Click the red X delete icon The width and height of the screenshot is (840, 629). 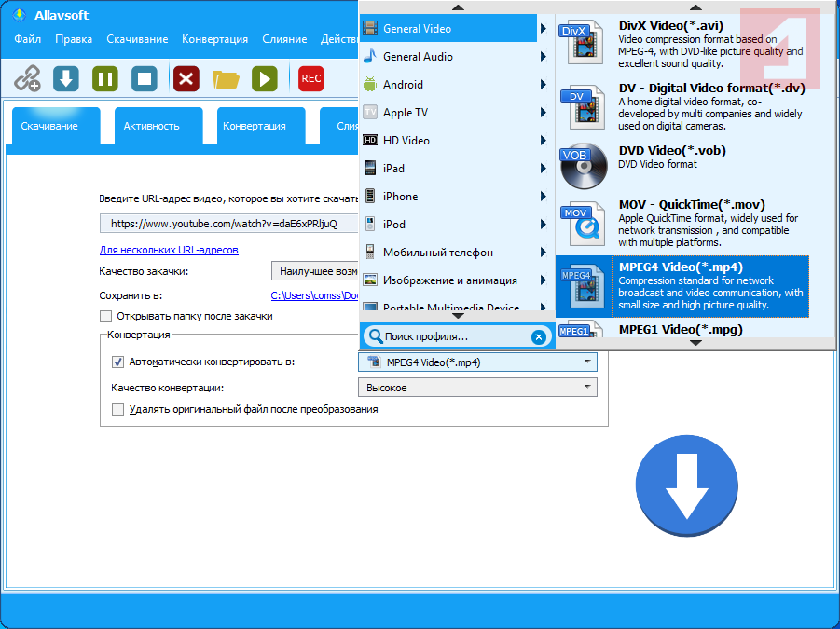tap(186, 78)
